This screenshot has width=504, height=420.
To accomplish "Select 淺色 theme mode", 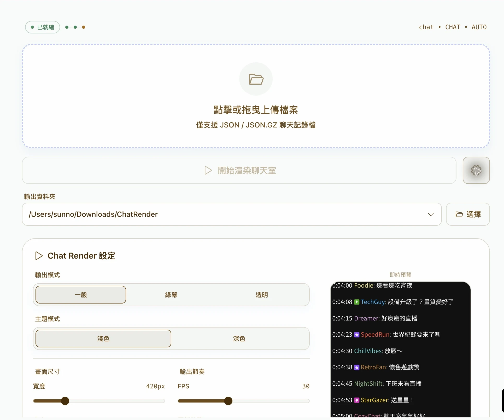I will coord(103,339).
